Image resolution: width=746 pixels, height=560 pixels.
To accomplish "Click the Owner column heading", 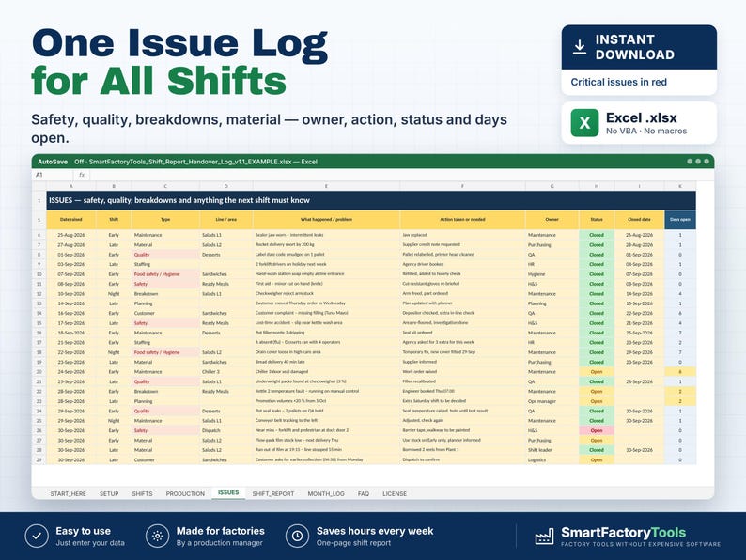I will coord(552,220).
